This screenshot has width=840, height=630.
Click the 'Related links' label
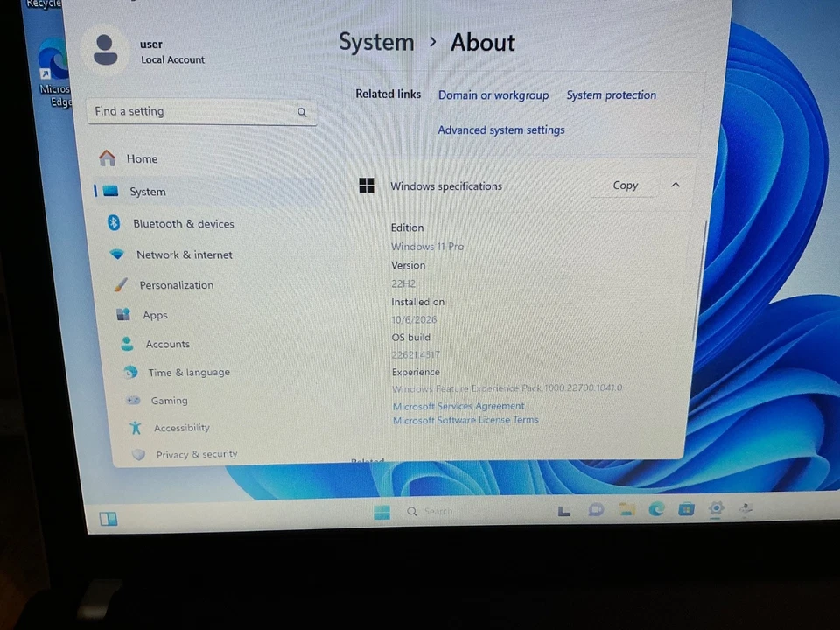tap(388, 94)
